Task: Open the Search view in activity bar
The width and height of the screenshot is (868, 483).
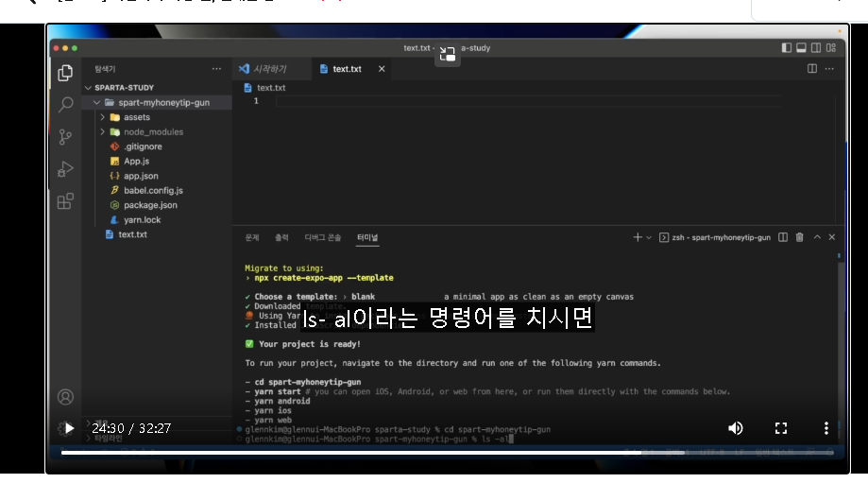Action: pos(65,104)
